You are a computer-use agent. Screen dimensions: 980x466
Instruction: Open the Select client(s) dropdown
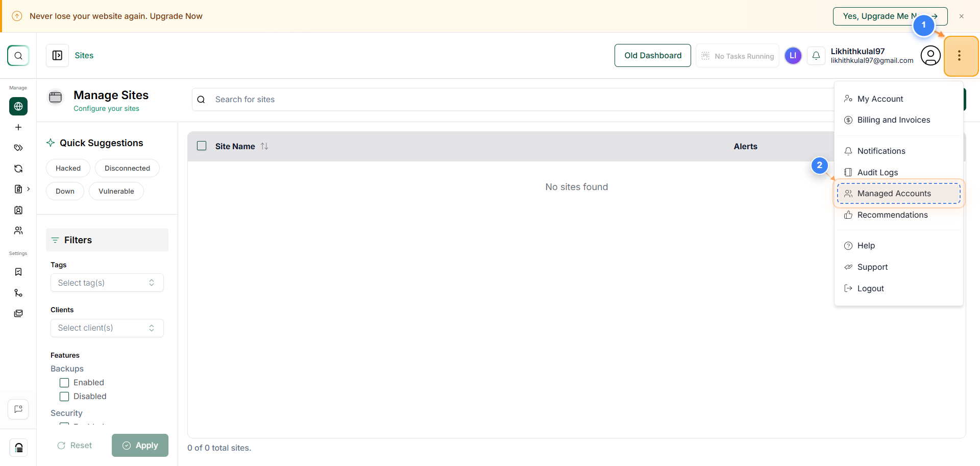point(107,328)
